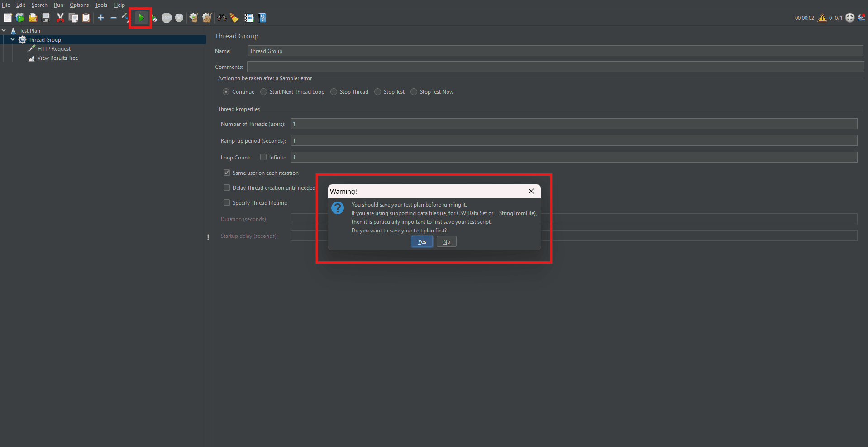Enable the Infinite loop count checkbox
The height and width of the screenshot is (447, 868).
(264, 157)
